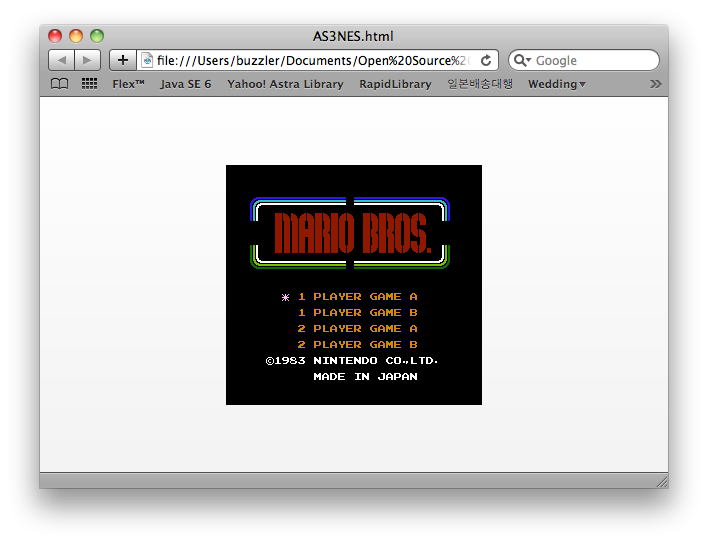Open search engine magnifier dropdown

click(x=522, y=60)
